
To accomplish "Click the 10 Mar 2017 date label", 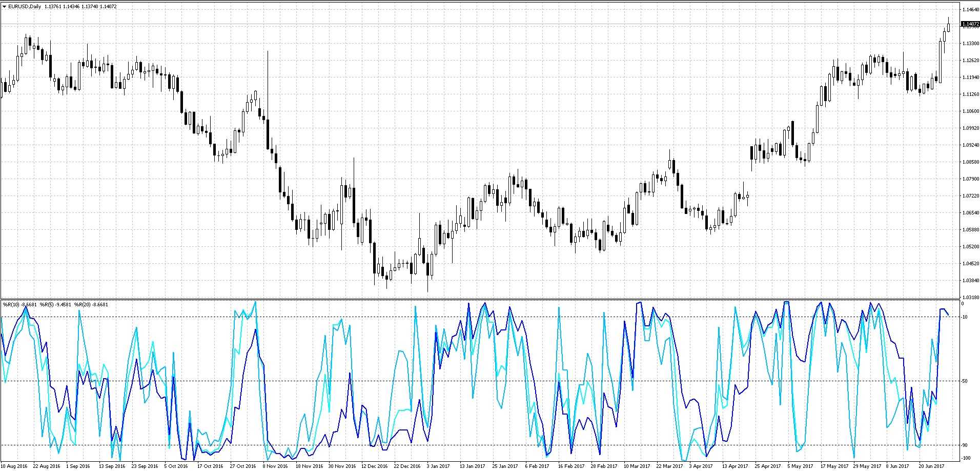I will click(637, 466).
